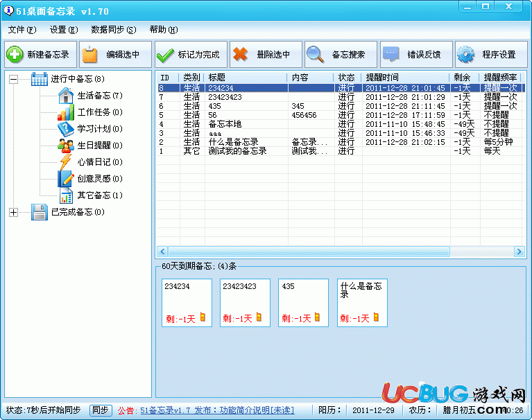Select the row titled 测试我的备忘录
This screenshot has height=420, width=532.
click(341, 151)
